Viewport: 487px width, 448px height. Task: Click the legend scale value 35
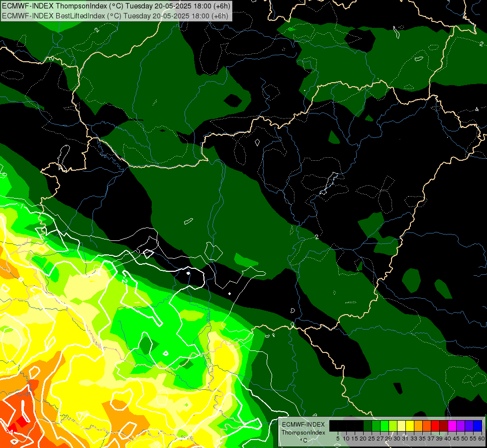(x=423, y=439)
